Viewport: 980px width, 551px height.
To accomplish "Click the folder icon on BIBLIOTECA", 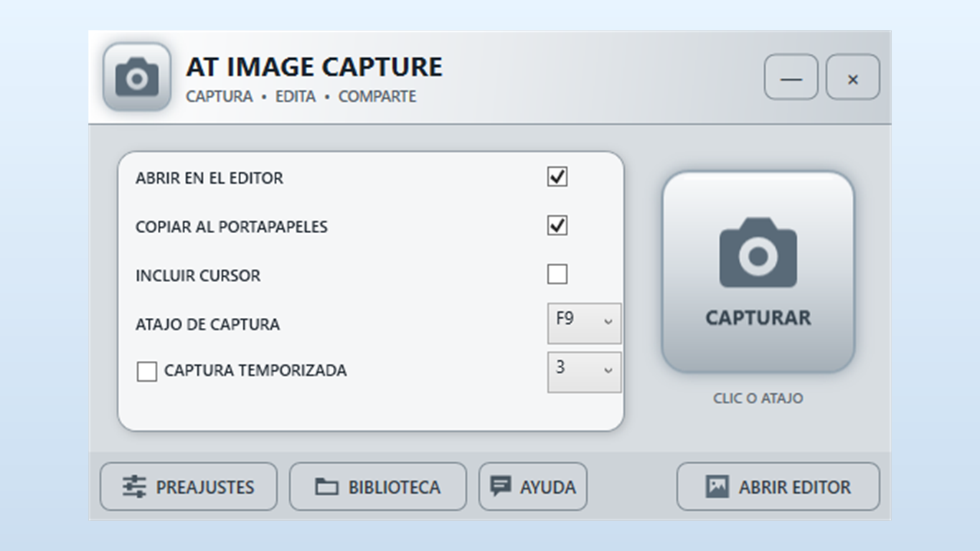I will (x=327, y=487).
